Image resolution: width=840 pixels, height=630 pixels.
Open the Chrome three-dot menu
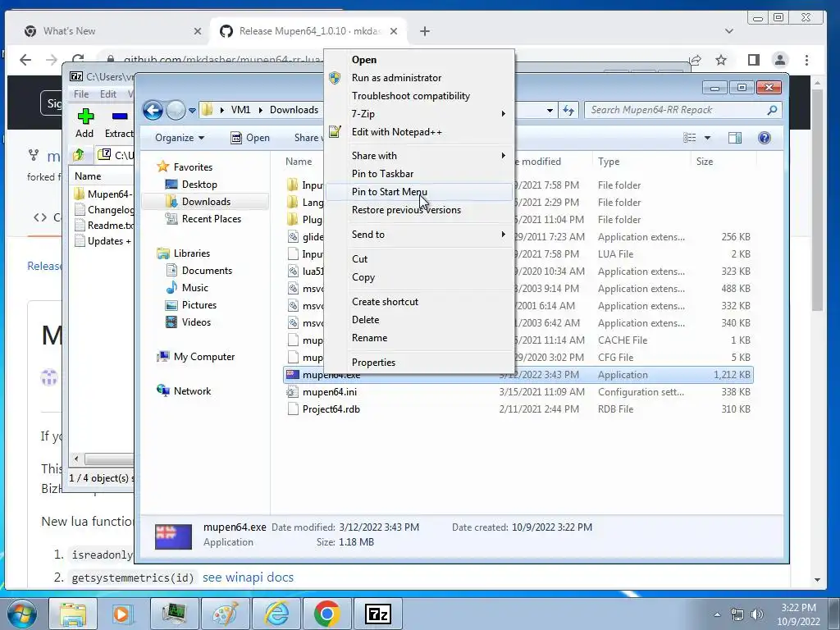807,60
